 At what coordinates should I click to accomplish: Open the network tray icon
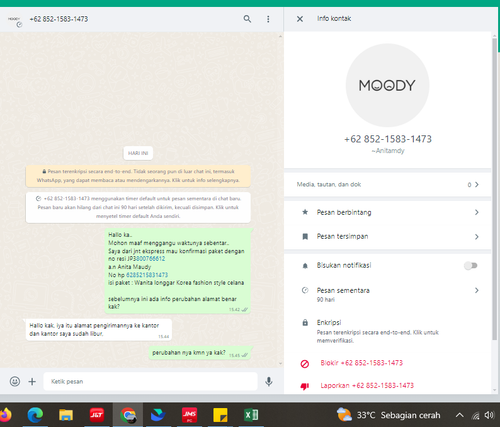475,415
